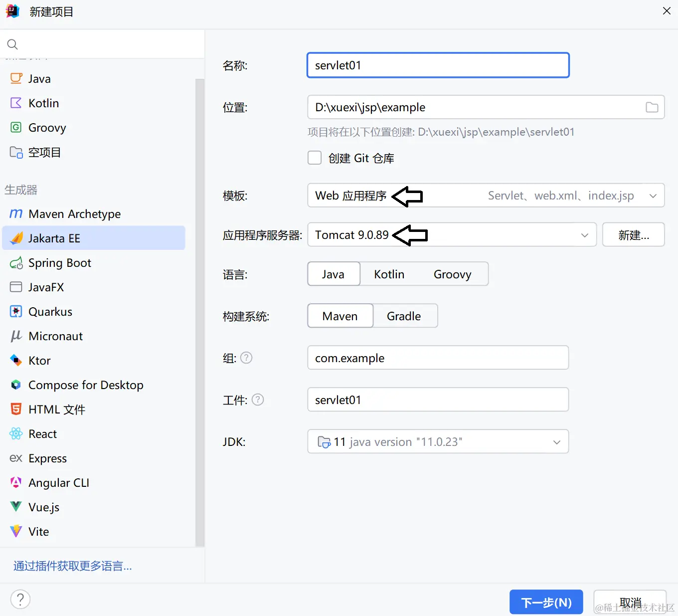Image resolution: width=678 pixels, height=616 pixels.
Task: Select Groovy in the language switcher
Action: coord(452,274)
